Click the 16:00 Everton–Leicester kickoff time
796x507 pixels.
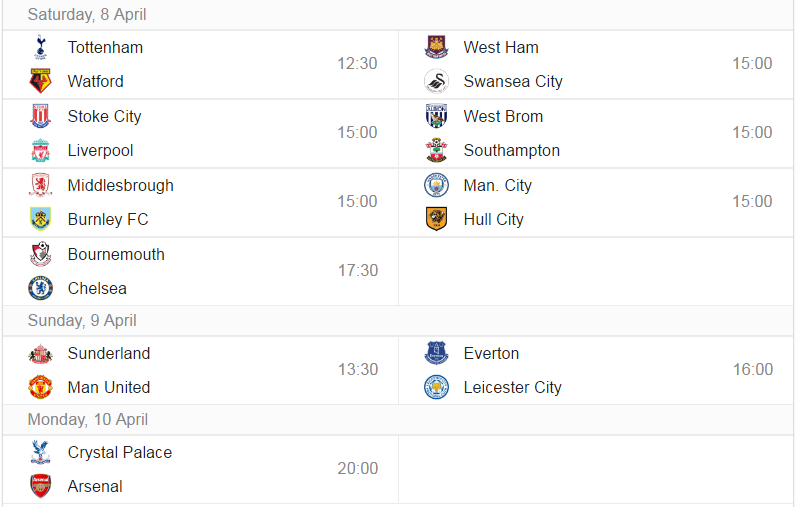(753, 369)
